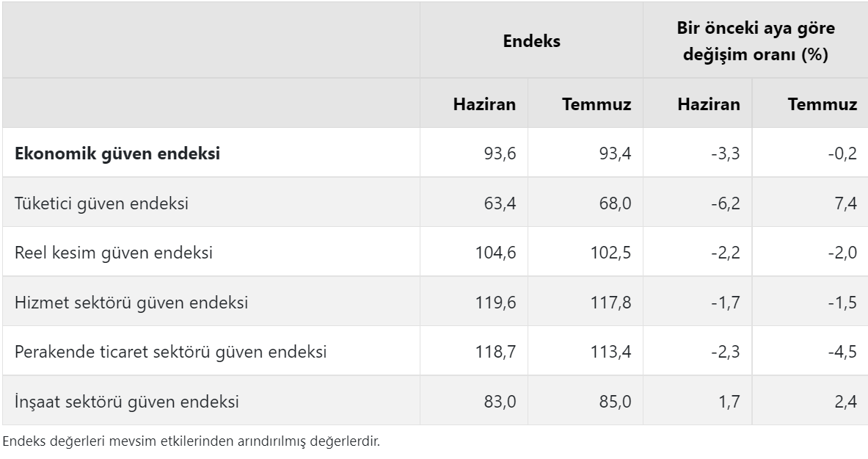Select Hizmet sektörü güven endeksi row label
The width and height of the screenshot is (868, 459).
(131, 303)
